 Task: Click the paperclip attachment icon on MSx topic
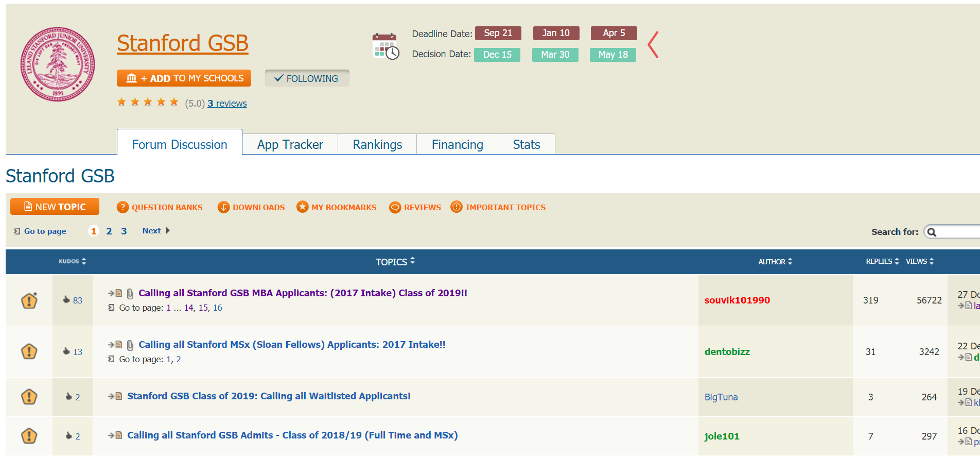pyautogui.click(x=130, y=345)
